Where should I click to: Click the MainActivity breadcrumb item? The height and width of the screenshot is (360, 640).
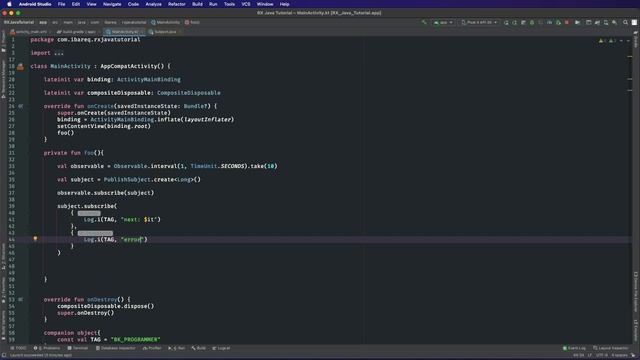(166, 22)
